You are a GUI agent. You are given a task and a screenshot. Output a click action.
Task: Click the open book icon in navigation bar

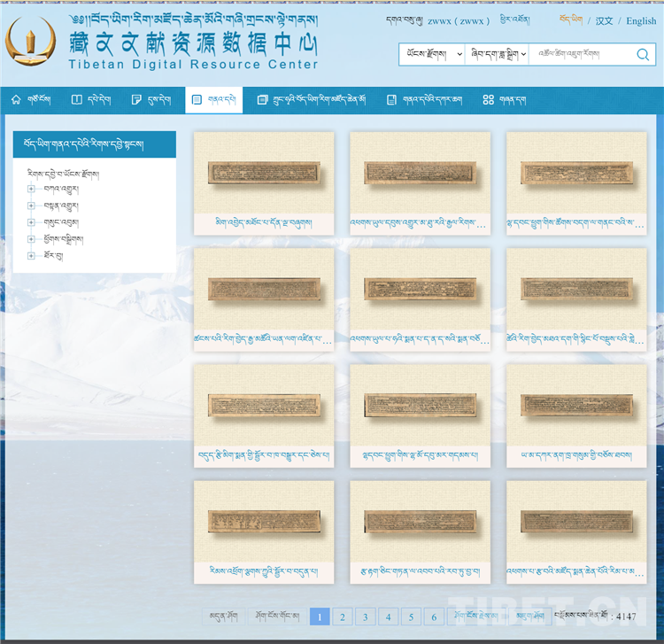(x=76, y=100)
